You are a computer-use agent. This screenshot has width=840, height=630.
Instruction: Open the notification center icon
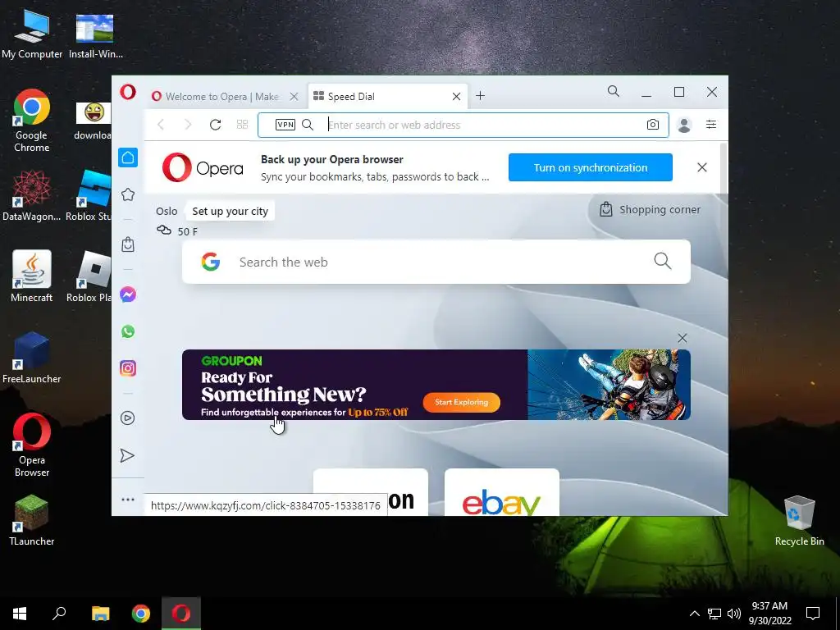pos(813,614)
